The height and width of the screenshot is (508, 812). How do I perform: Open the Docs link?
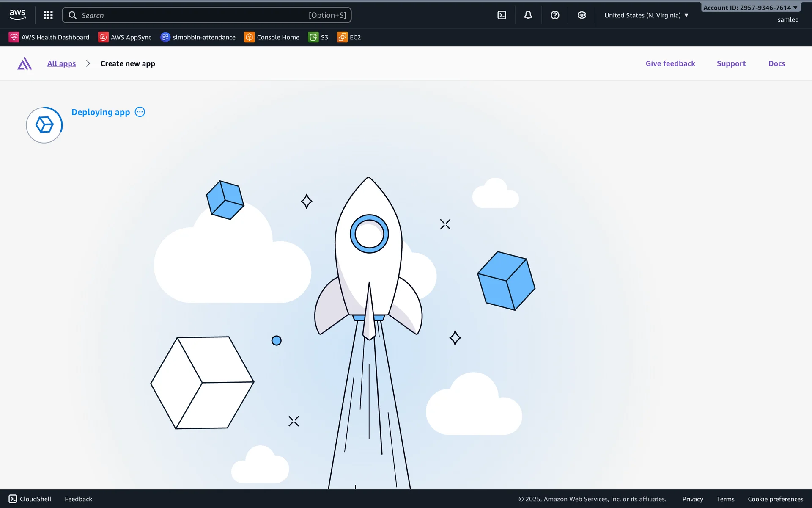(776, 63)
